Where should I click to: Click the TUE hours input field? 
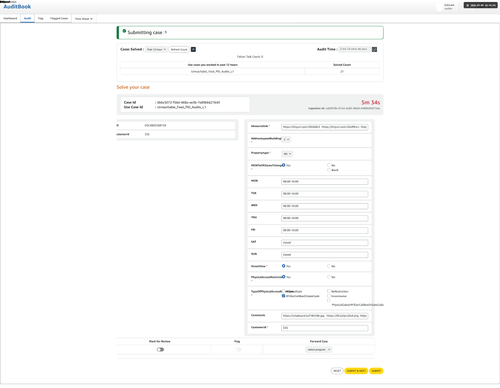[x=325, y=194]
